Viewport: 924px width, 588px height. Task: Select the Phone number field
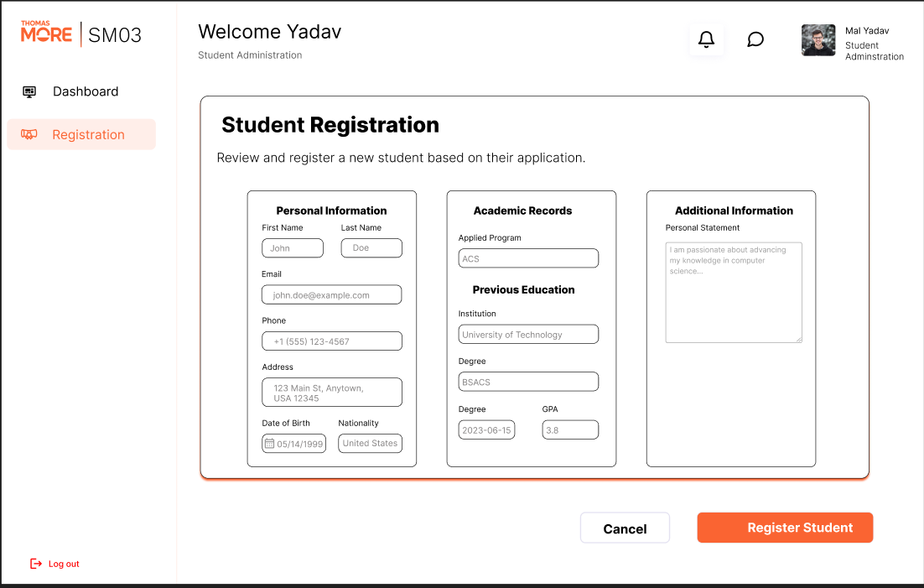point(332,341)
